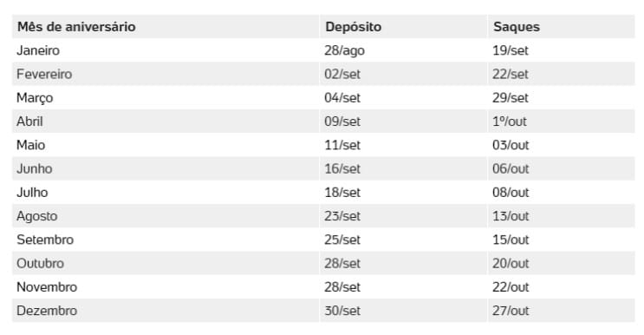Click the 1º/out withdrawal date
The width and height of the screenshot is (644, 335).
[510, 122]
